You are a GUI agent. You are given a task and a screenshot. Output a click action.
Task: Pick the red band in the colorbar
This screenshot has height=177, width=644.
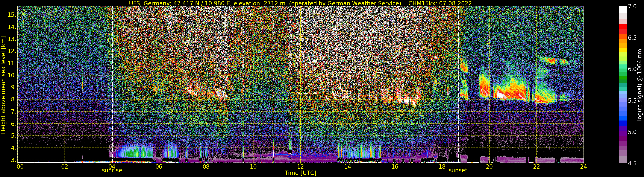click(x=623, y=27)
